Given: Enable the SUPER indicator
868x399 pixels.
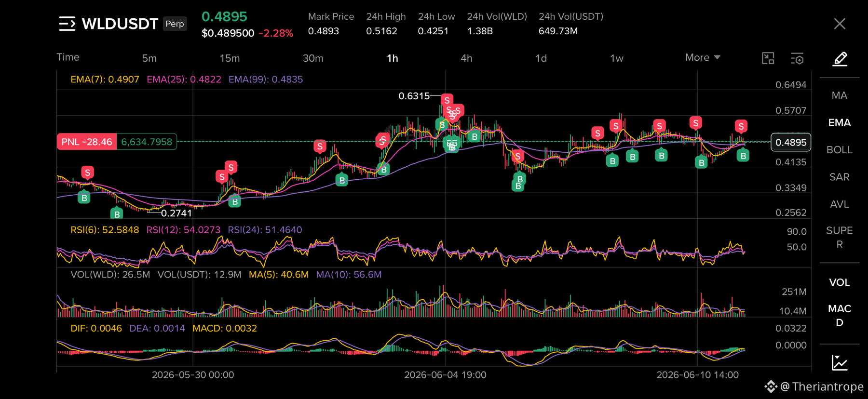Looking at the screenshot, I should point(840,238).
